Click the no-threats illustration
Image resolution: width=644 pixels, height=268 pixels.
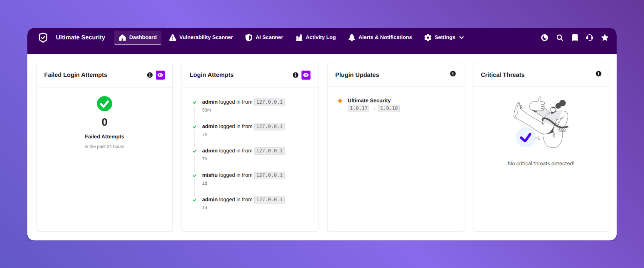(541, 122)
